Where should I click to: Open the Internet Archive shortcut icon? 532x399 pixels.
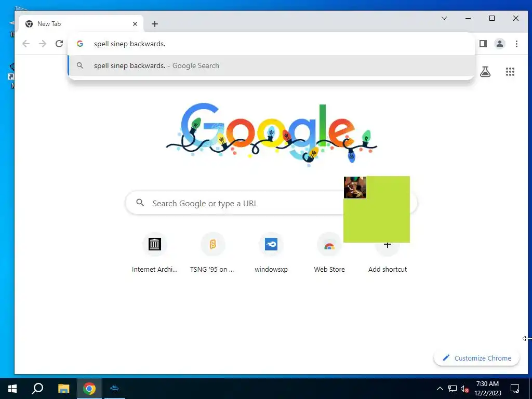coord(155,244)
